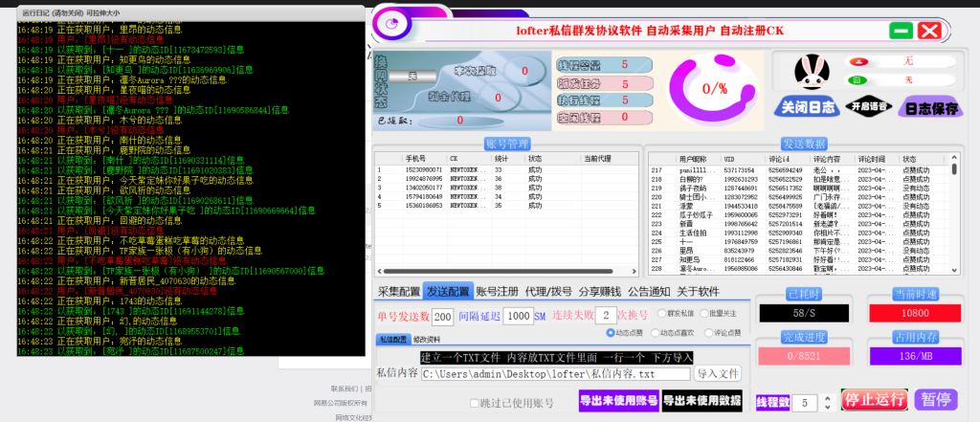
Task: Click the 导出未使用账号 button
Action: coord(618,400)
